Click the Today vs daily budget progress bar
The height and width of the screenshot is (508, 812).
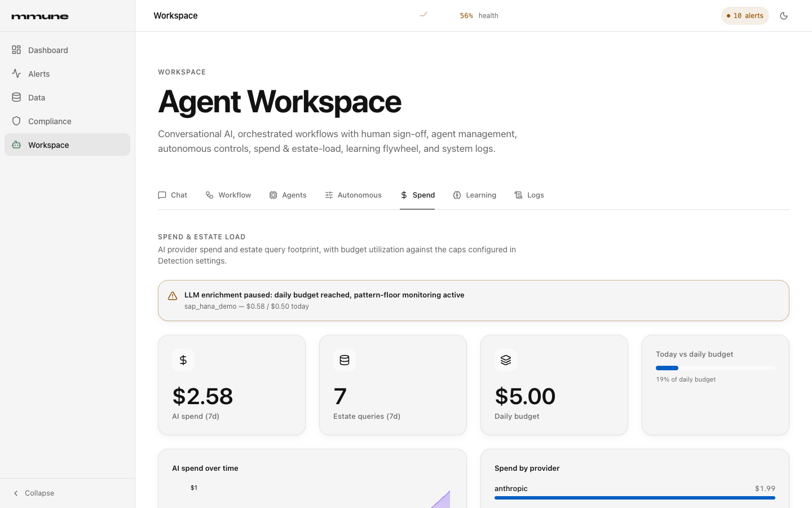[x=716, y=368]
